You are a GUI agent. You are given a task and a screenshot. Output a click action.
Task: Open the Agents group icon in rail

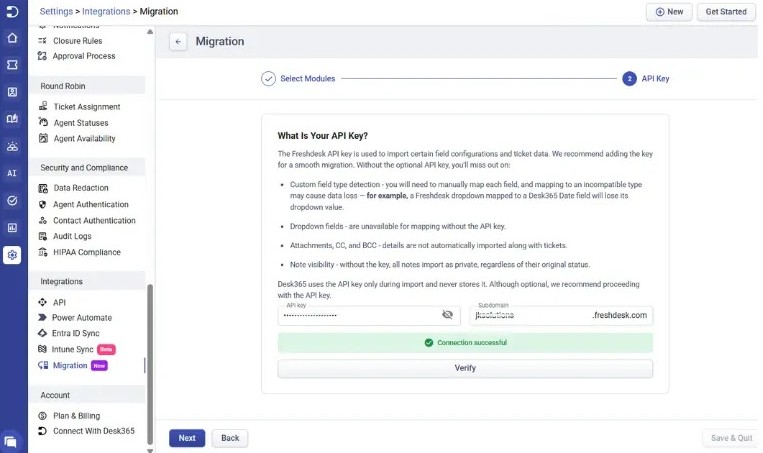coord(12,146)
